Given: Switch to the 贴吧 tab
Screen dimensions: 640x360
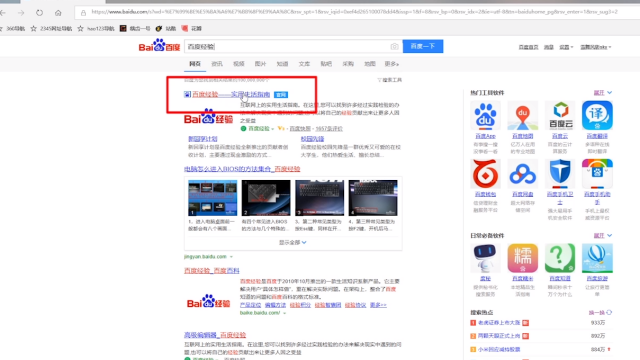Looking at the screenshot, I should point(326,64).
